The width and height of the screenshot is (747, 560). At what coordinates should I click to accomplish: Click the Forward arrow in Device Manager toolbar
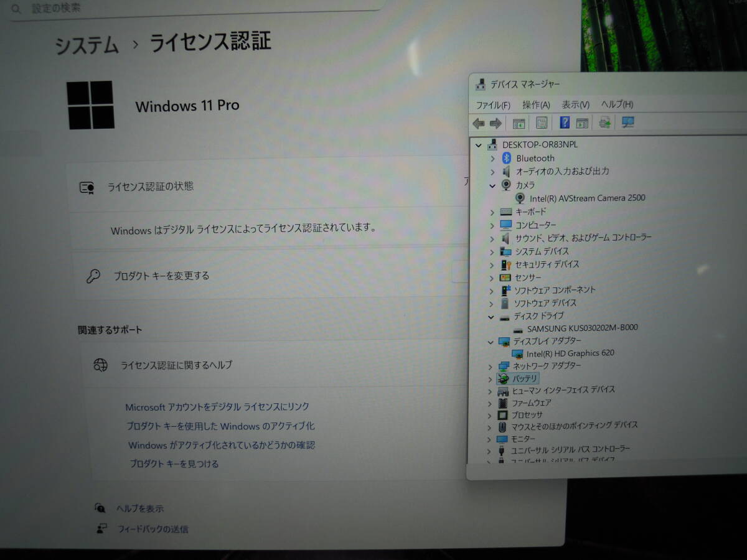pyautogui.click(x=496, y=123)
